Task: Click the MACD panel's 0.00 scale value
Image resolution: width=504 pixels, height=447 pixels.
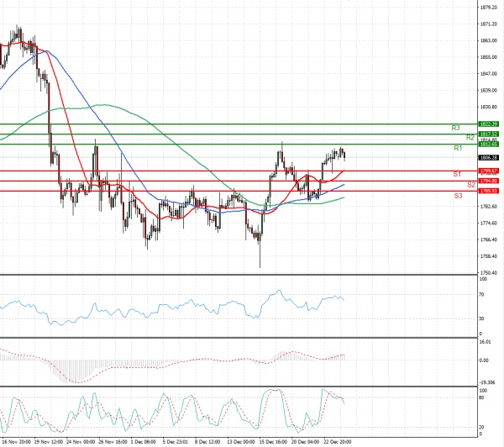Action: point(484,360)
